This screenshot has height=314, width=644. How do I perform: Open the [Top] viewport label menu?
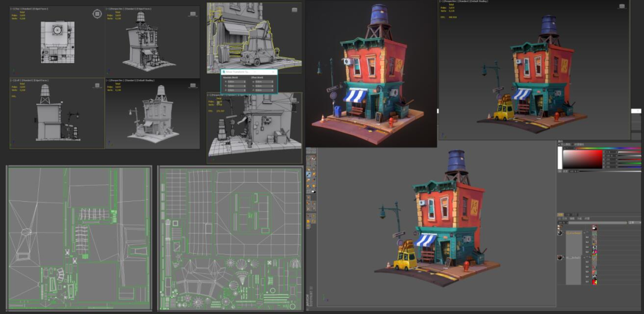pos(17,8)
